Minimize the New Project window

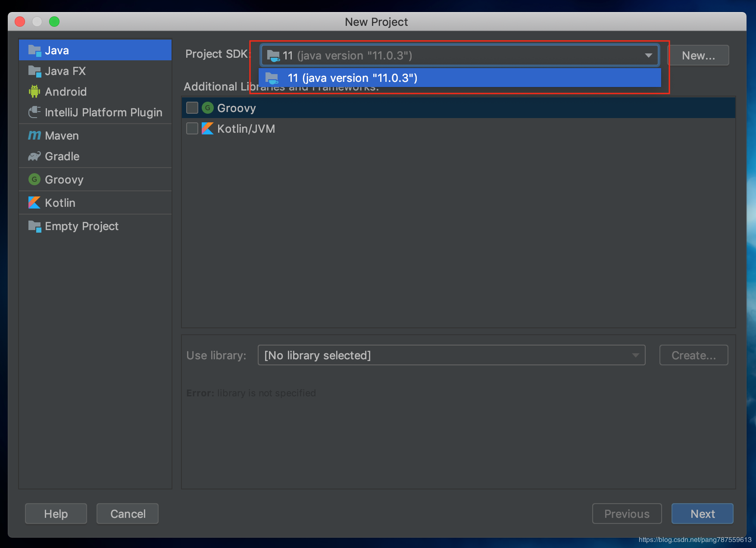click(x=37, y=22)
